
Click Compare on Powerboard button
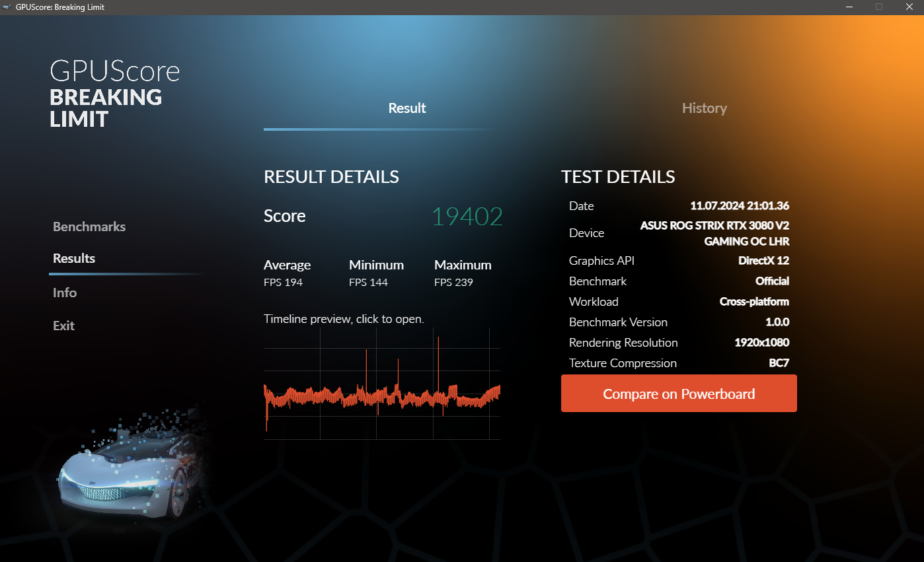[679, 394]
